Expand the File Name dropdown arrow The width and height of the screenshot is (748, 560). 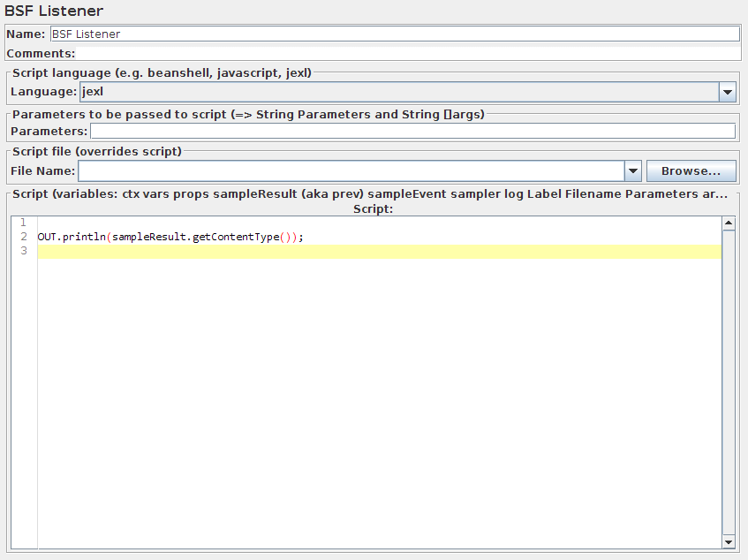click(632, 170)
